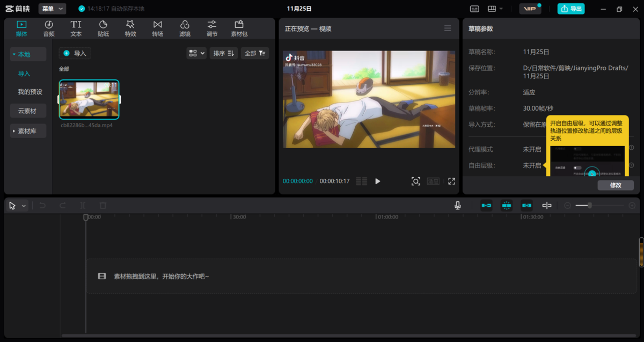Open the 调节 (Adjust) tab

[x=212, y=28]
